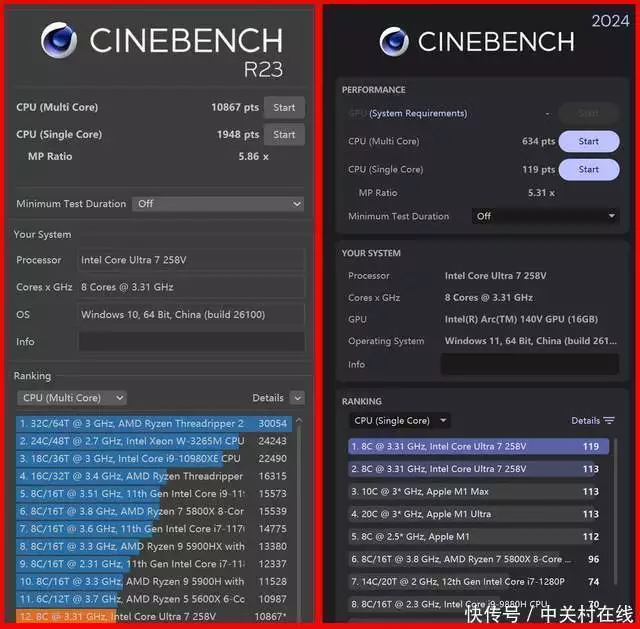
Task: Select 2024 rank 2 Core Ultra 7 258V 113
Action: point(478,469)
